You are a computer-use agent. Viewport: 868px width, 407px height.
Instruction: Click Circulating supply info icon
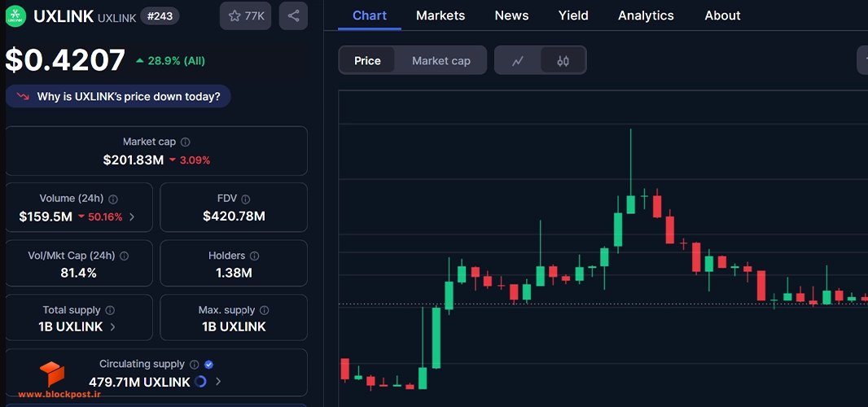click(195, 365)
